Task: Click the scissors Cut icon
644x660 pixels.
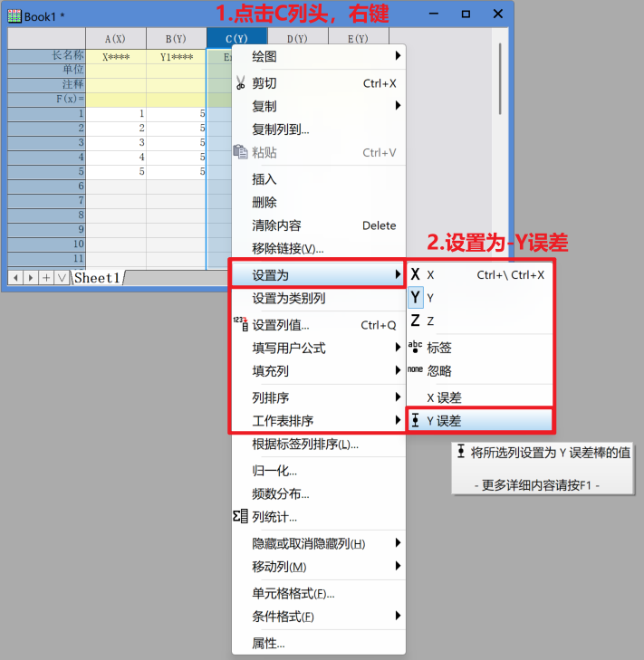Action: [x=240, y=83]
